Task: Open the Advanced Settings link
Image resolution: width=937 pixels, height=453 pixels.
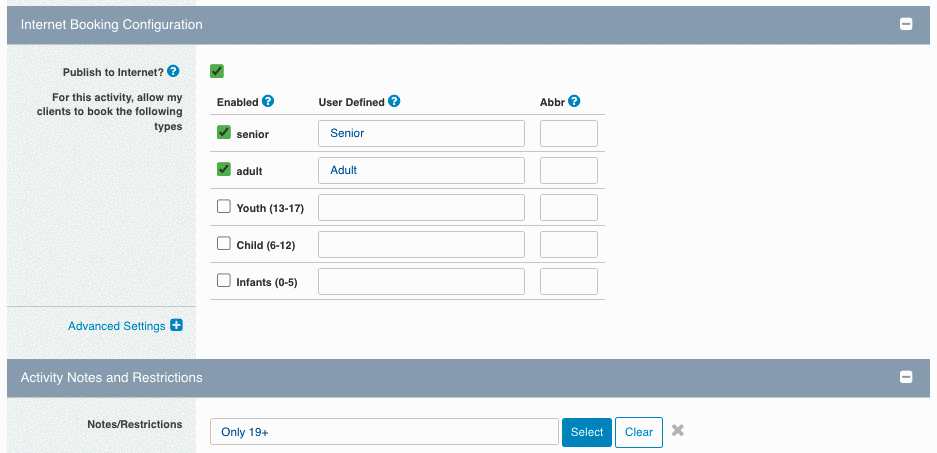Action: point(117,326)
